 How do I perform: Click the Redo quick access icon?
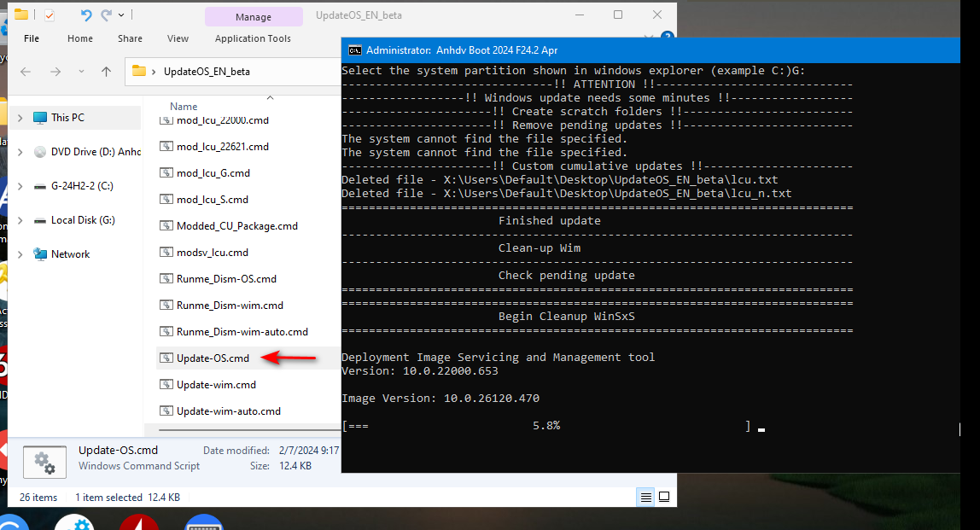106,15
